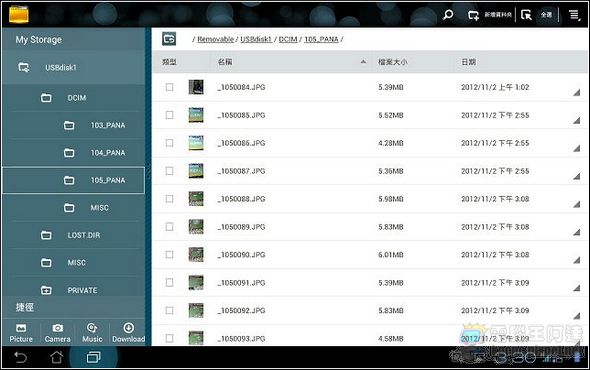
Task: Sort by the 類型 column header
Action: [169, 62]
